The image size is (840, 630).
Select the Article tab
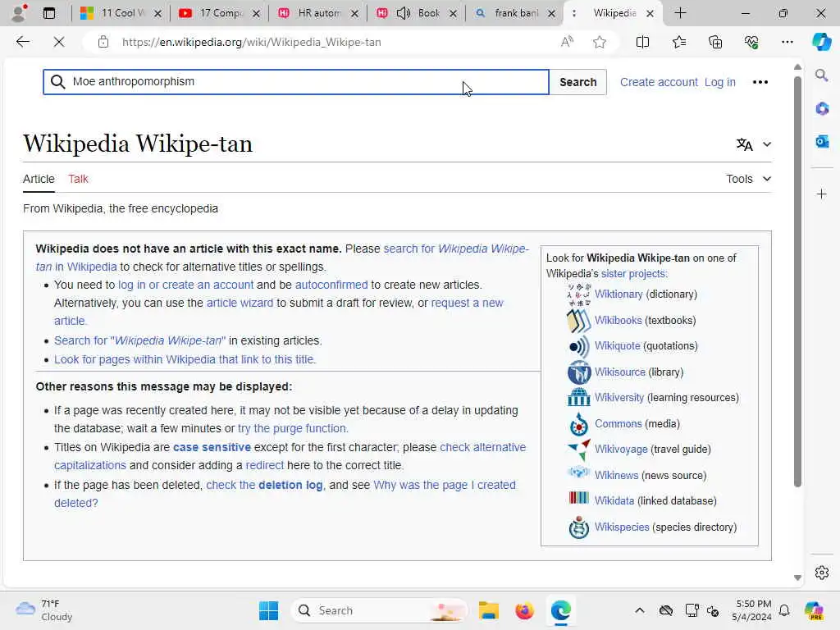click(39, 179)
